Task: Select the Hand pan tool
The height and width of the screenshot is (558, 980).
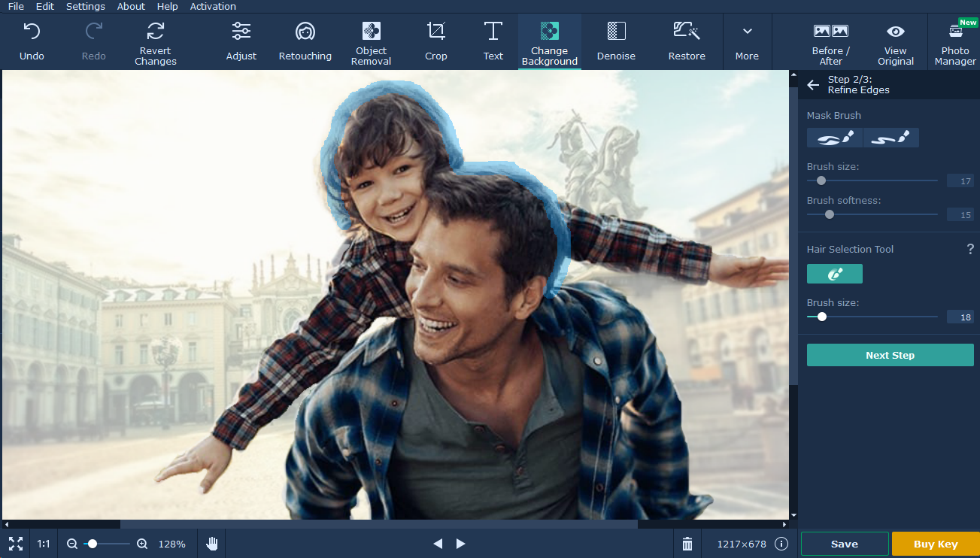Action: click(212, 544)
